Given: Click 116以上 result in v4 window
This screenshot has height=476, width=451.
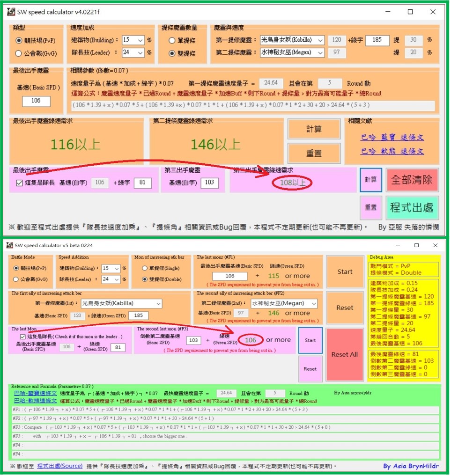Looking at the screenshot, I should pyautogui.click(x=75, y=145).
